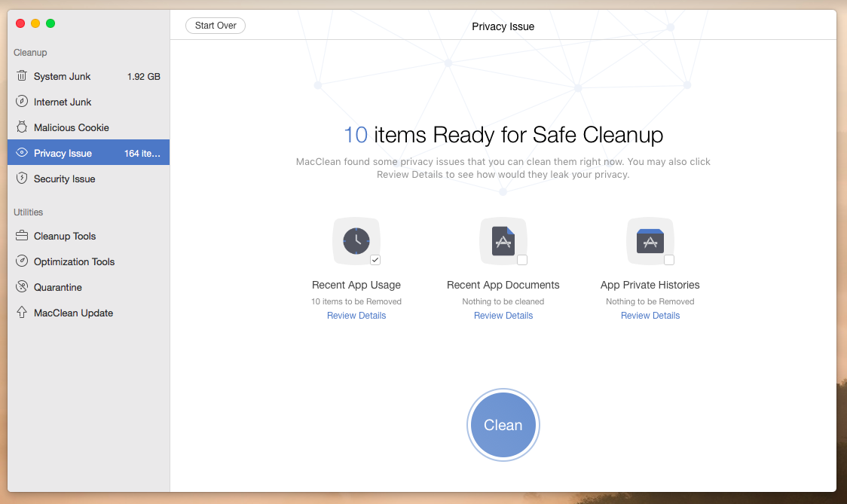Open Review Details under Recent App Documents

[x=503, y=316]
